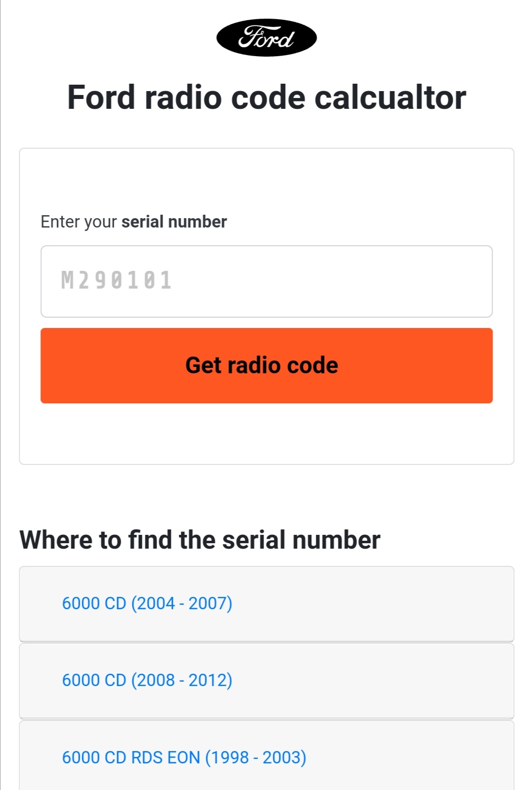Click the Where to find the serial number heading

[x=199, y=540]
